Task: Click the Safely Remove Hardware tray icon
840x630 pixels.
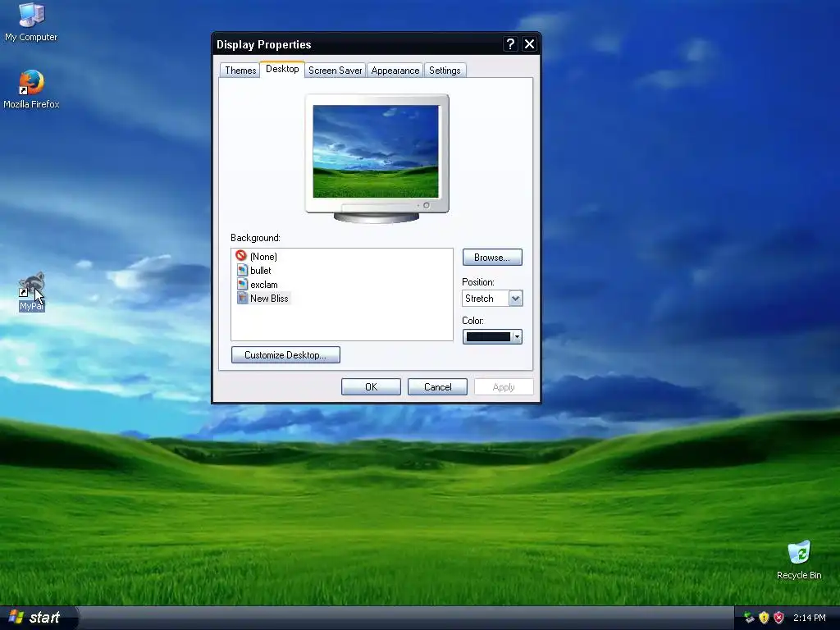Action: tap(749, 618)
